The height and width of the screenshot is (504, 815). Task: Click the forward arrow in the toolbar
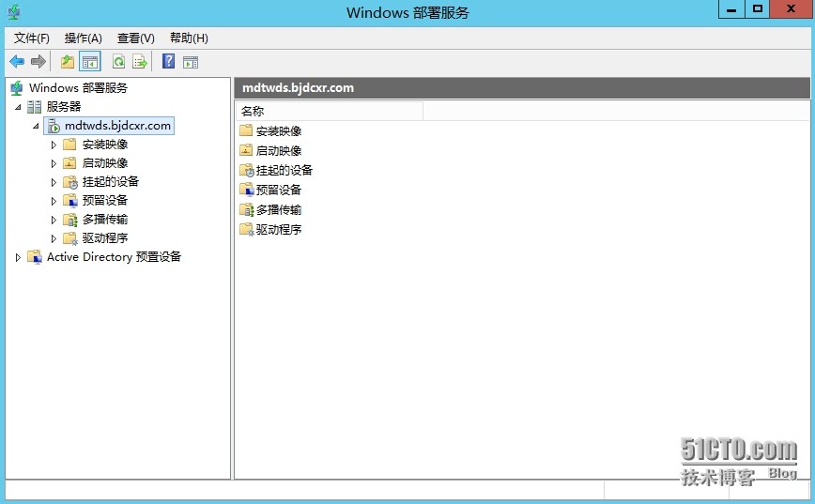38,62
